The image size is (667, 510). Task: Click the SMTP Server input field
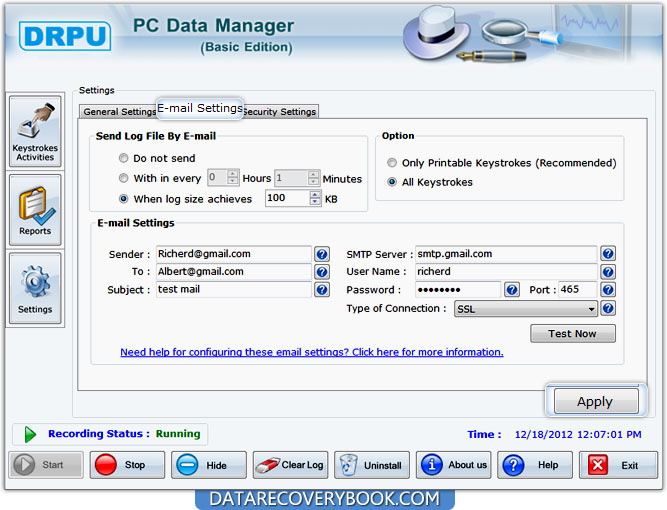506,254
